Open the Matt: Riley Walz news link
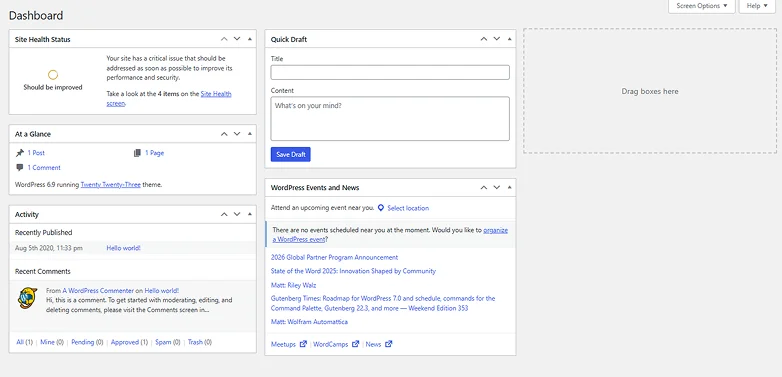 click(293, 285)
